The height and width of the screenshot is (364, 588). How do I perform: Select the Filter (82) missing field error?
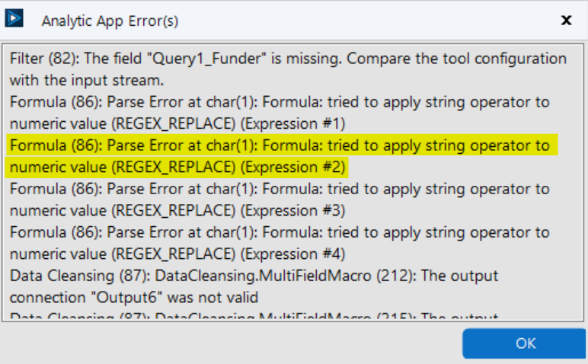click(x=152, y=59)
